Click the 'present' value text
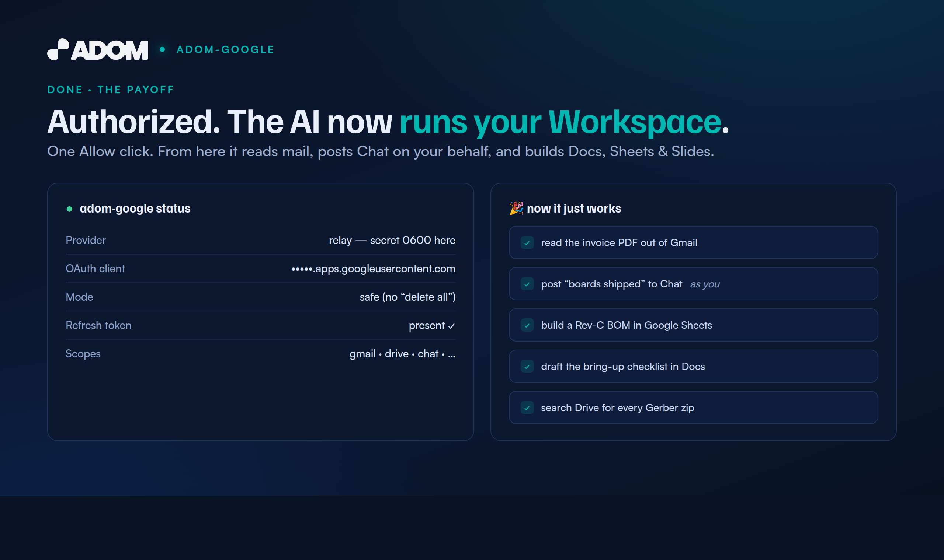 tap(427, 326)
